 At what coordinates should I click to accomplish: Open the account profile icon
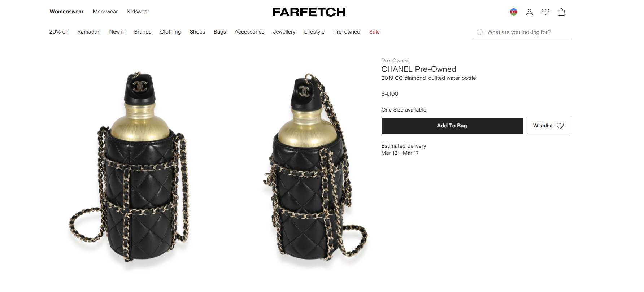pyautogui.click(x=529, y=12)
